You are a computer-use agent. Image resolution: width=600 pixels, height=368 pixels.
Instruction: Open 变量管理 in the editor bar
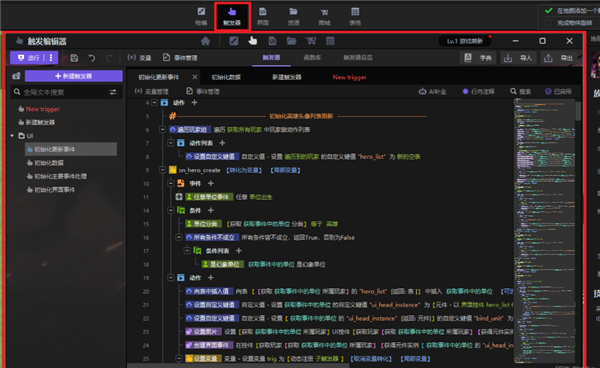pos(152,91)
